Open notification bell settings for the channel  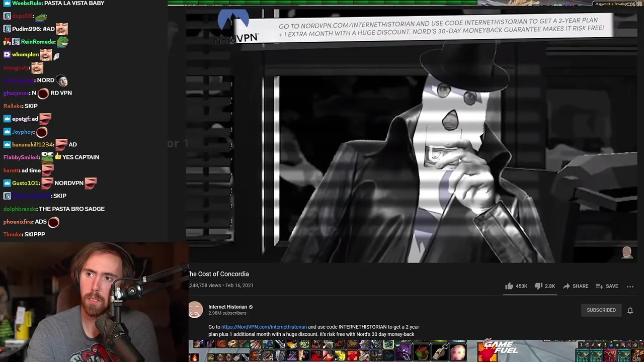click(630, 310)
